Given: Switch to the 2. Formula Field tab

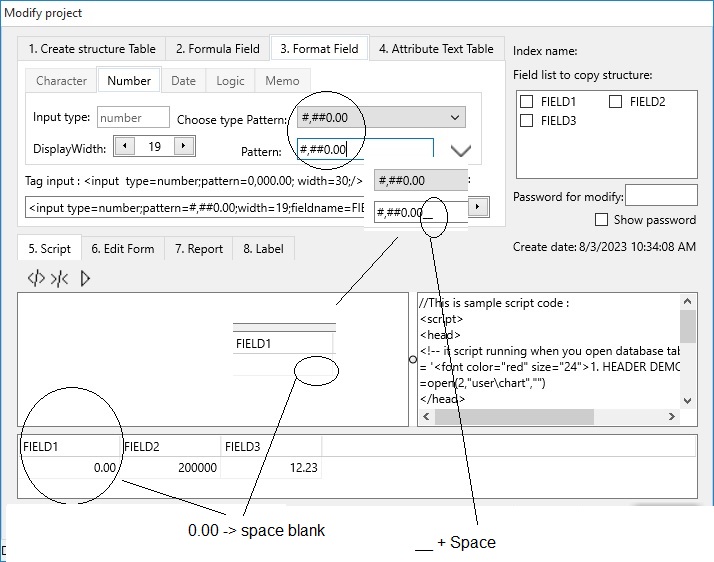Looking at the screenshot, I should pyautogui.click(x=217, y=49).
